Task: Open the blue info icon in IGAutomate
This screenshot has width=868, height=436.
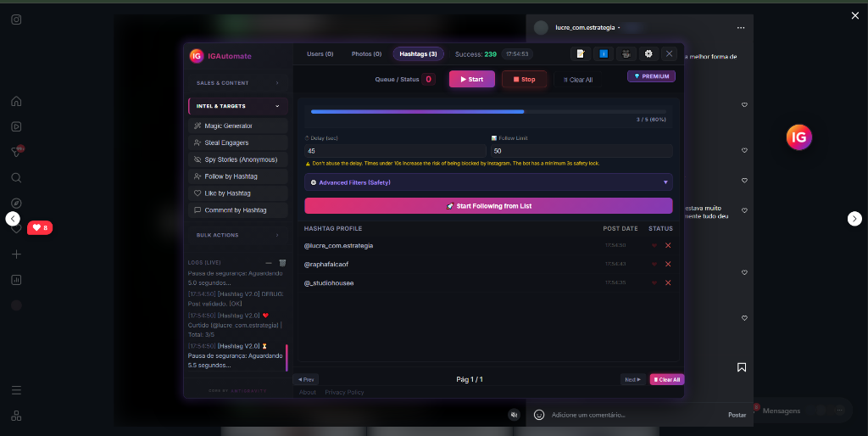Action: (x=604, y=53)
